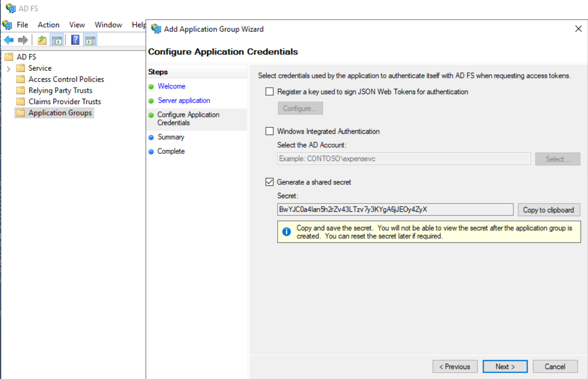
Task: Click the Export List toolbar icon
Action: coord(42,40)
